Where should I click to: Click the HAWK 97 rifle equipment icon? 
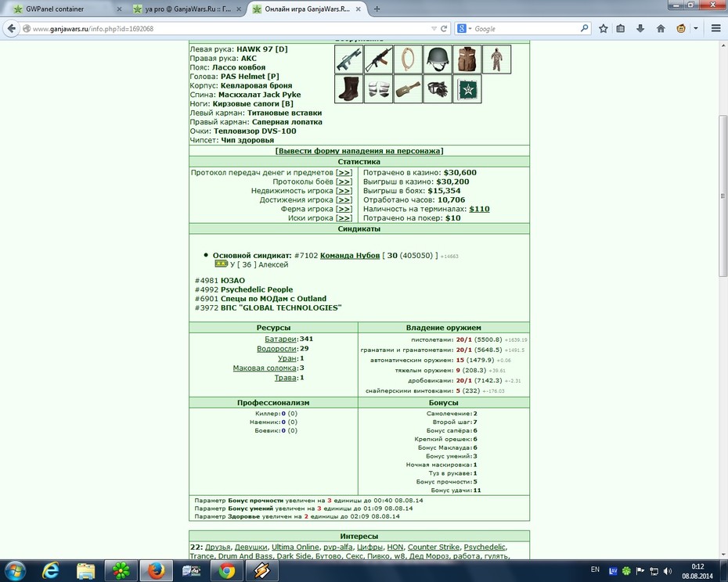348,59
